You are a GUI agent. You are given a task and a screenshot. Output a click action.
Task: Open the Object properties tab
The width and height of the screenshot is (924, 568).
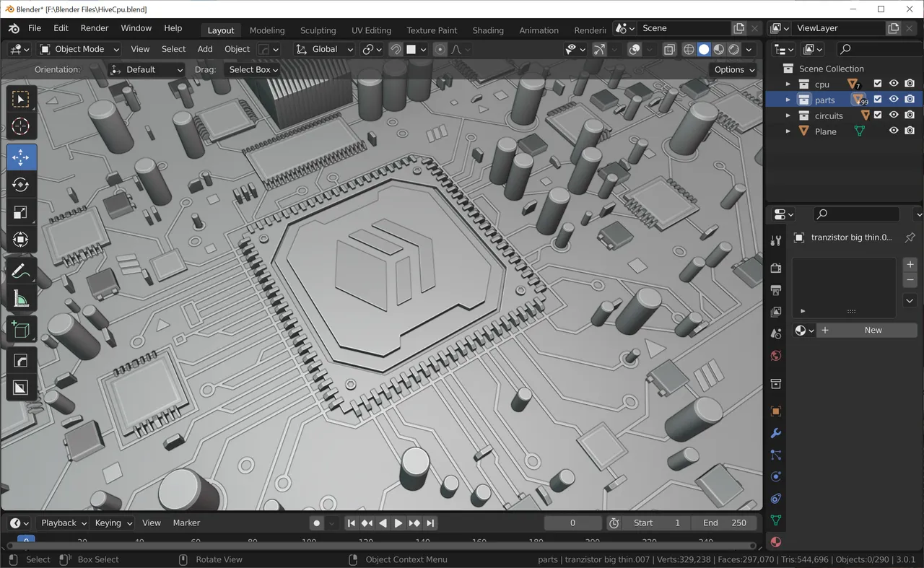776,411
